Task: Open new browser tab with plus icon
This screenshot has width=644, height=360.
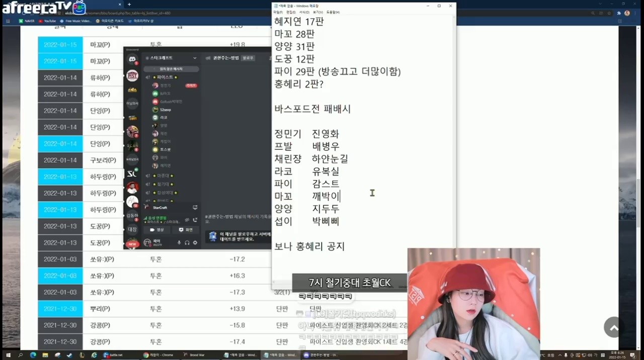Action: pos(129,5)
